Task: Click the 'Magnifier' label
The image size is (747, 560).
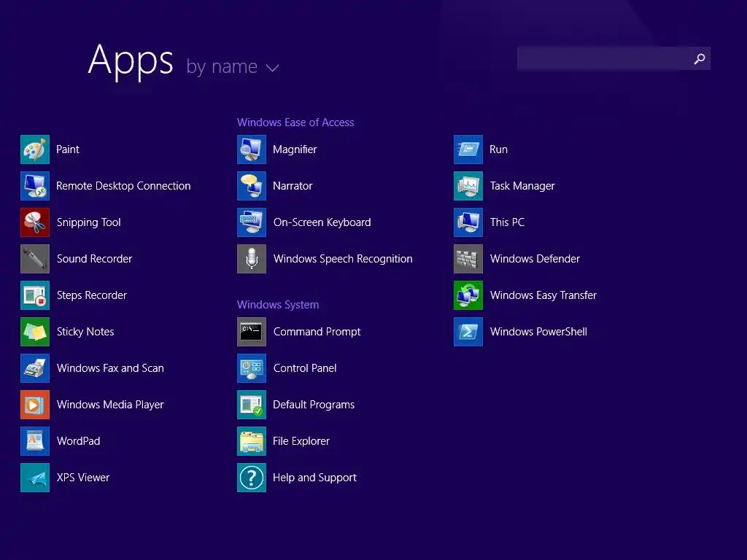Action: tap(295, 149)
